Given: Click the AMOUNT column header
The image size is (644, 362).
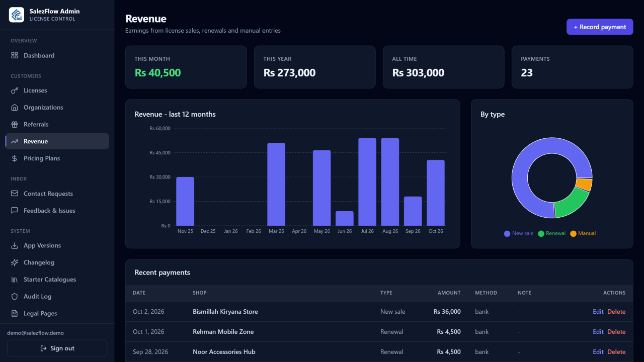Looking at the screenshot, I should pos(449,293).
